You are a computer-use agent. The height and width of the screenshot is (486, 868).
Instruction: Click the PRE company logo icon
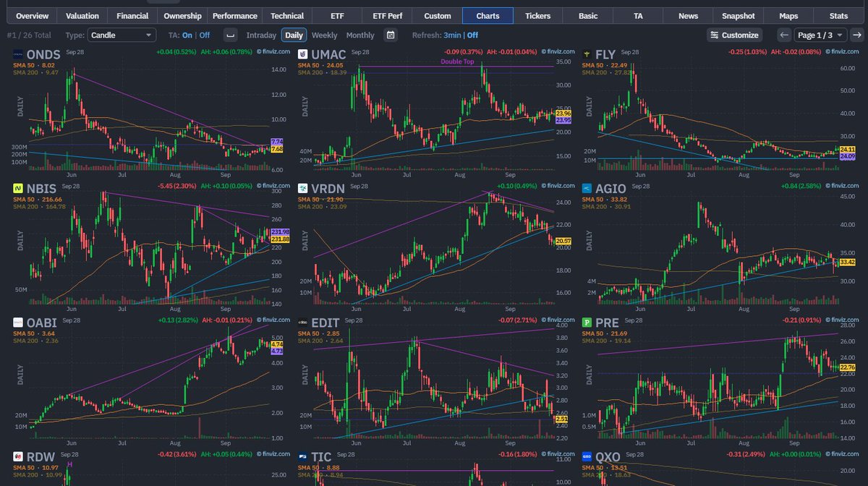(587, 321)
